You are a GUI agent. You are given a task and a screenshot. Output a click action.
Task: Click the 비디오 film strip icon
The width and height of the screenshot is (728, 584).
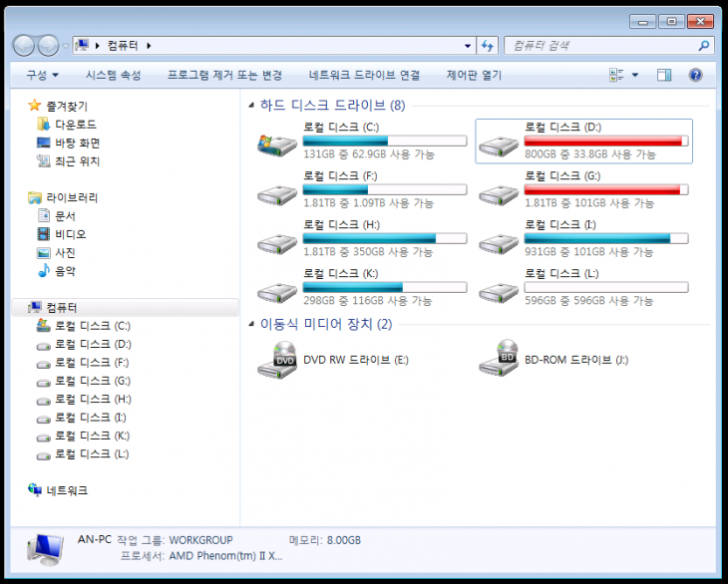click(x=43, y=234)
